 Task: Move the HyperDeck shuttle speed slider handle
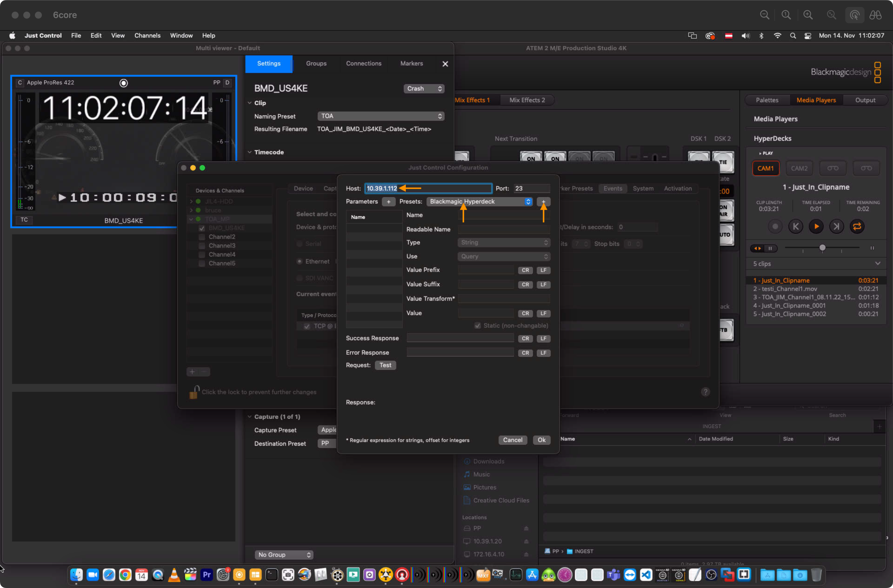pyautogui.click(x=822, y=248)
